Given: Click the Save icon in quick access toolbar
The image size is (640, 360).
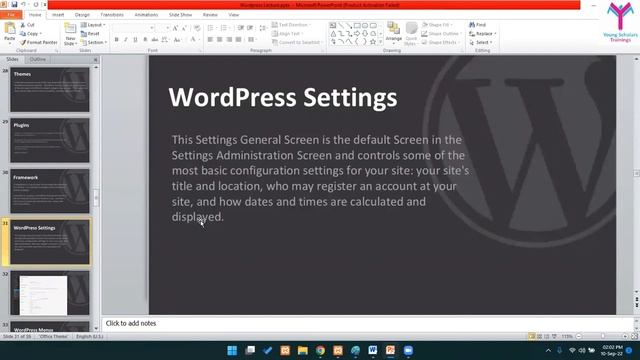Looking at the screenshot, I should (x=14, y=4).
